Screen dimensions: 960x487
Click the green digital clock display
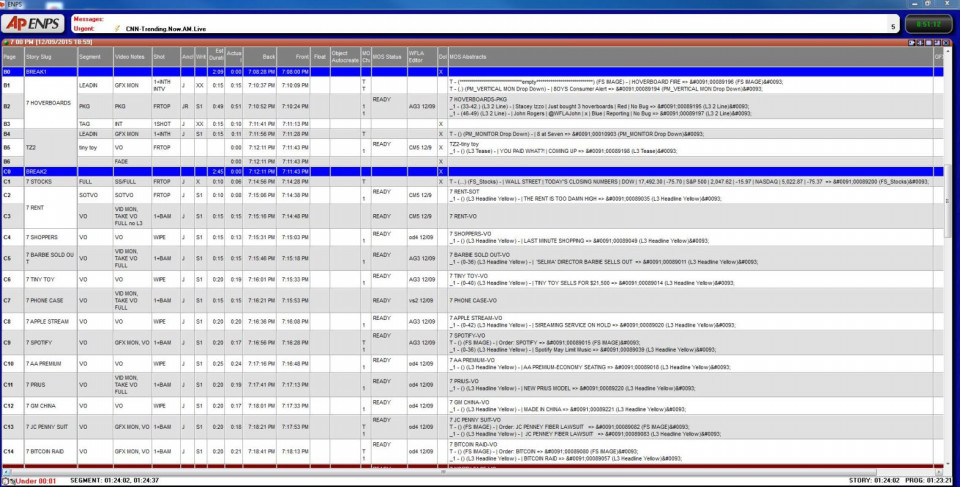tap(927, 23)
